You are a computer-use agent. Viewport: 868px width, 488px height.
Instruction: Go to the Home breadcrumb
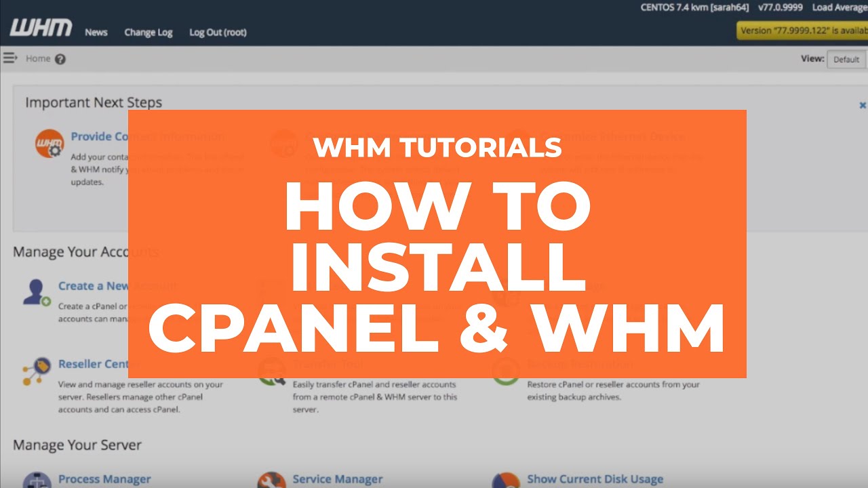click(38, 58)
